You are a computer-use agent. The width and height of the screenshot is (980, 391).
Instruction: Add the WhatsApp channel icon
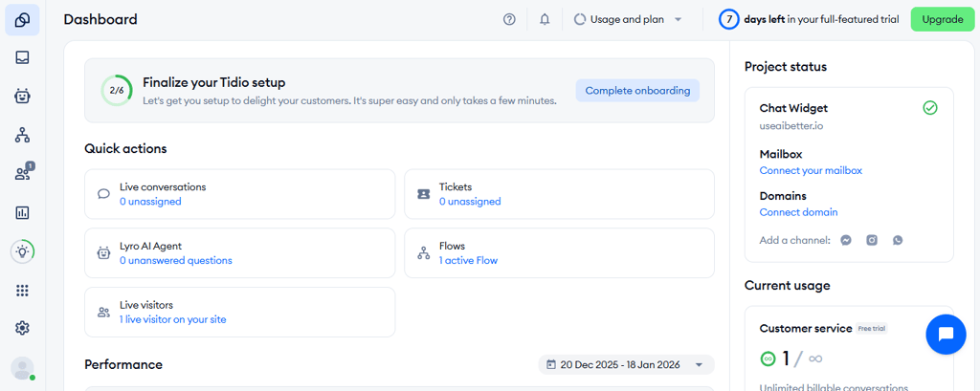pyautogui.click(x=898, y=240)
